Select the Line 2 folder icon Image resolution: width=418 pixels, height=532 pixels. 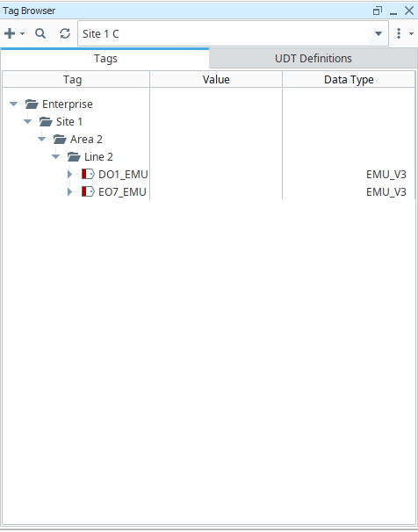(x=74, y=157)
